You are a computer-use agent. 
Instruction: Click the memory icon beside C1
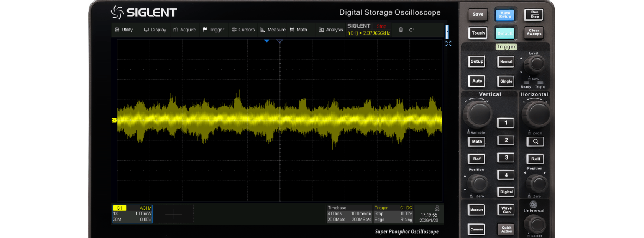(401, 30)
